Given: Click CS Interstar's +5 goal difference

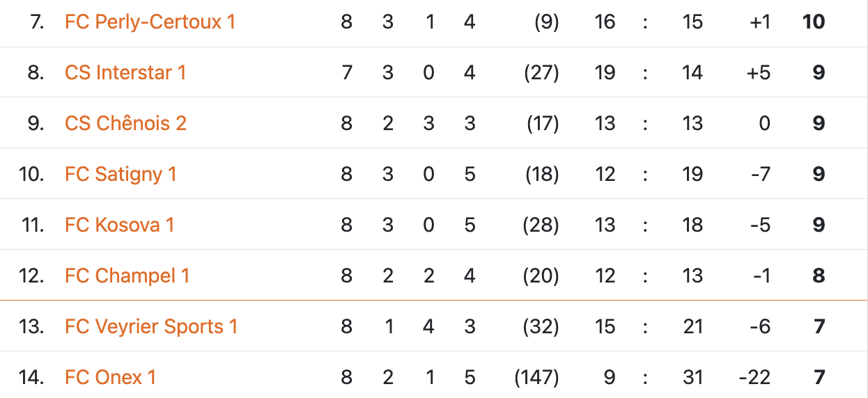Looking at the screenshot, I should pos(759,73).
